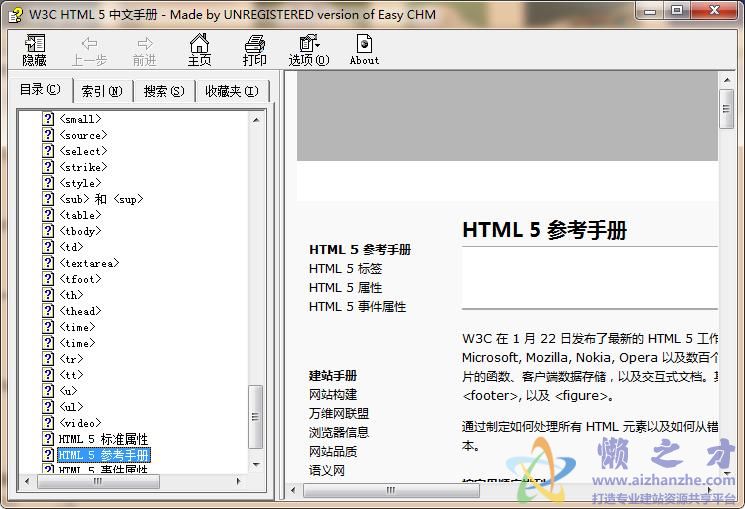Click contents tree scroll-down arrow
This screenshot has height=509, width=745.
click(x=256, y=464)
